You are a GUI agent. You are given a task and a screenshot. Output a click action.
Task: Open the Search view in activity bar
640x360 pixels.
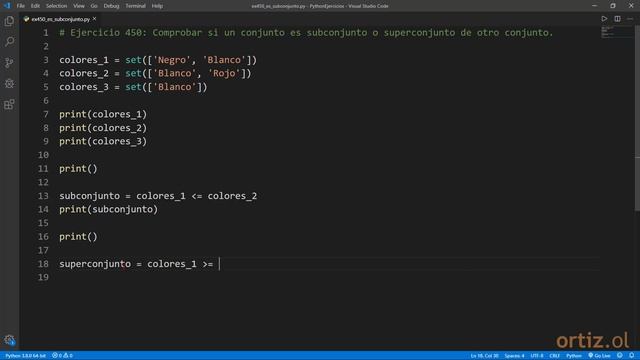point(9,42)
